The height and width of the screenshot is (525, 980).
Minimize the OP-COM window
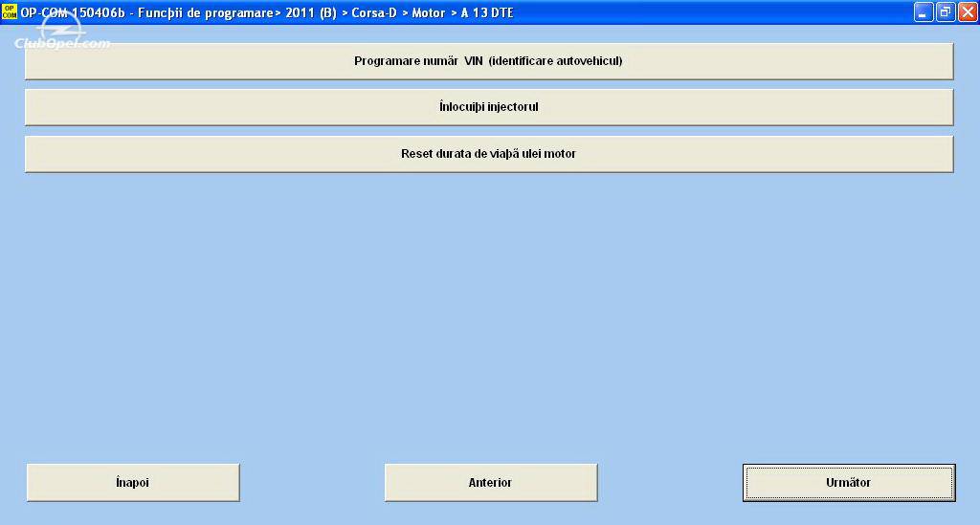click(x=924, y=11)
